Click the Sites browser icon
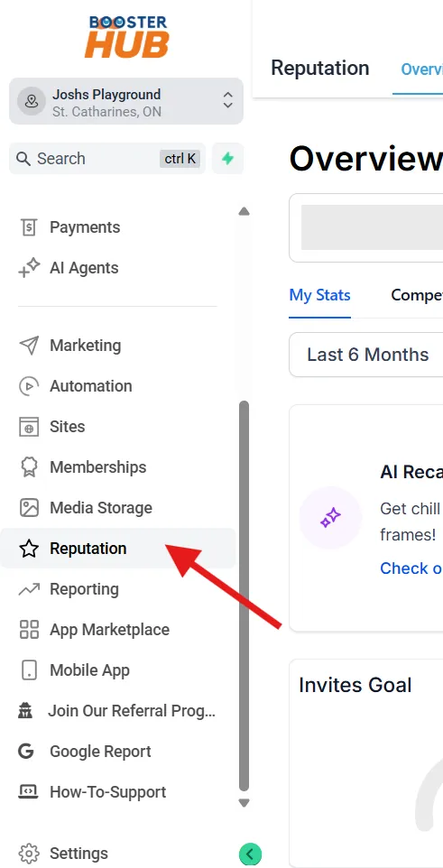 point(29,427)
